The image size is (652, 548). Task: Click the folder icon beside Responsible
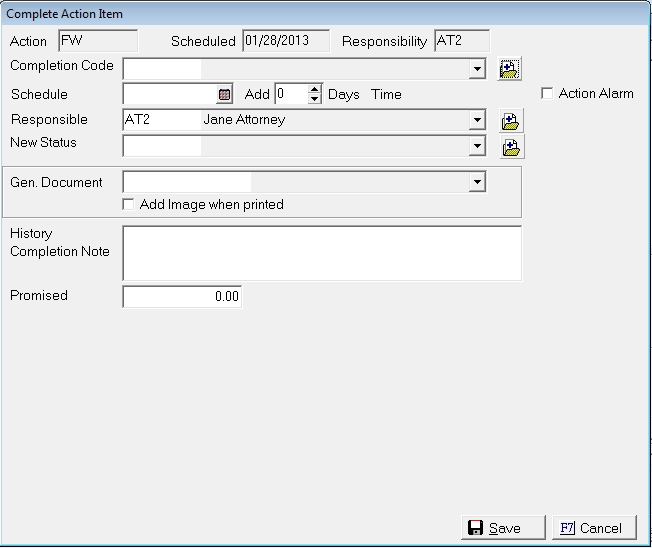(x=510, y=122)
